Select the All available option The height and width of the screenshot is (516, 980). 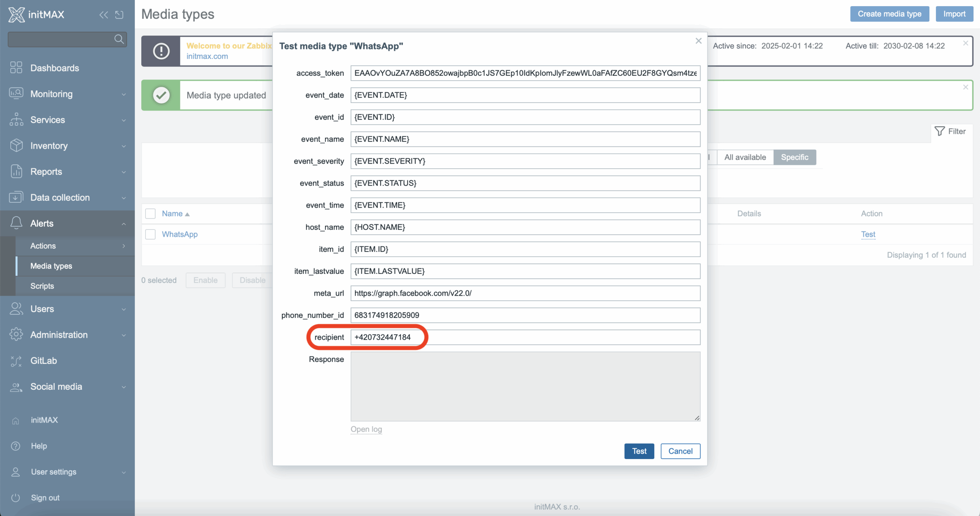click(x=745, y=157)
